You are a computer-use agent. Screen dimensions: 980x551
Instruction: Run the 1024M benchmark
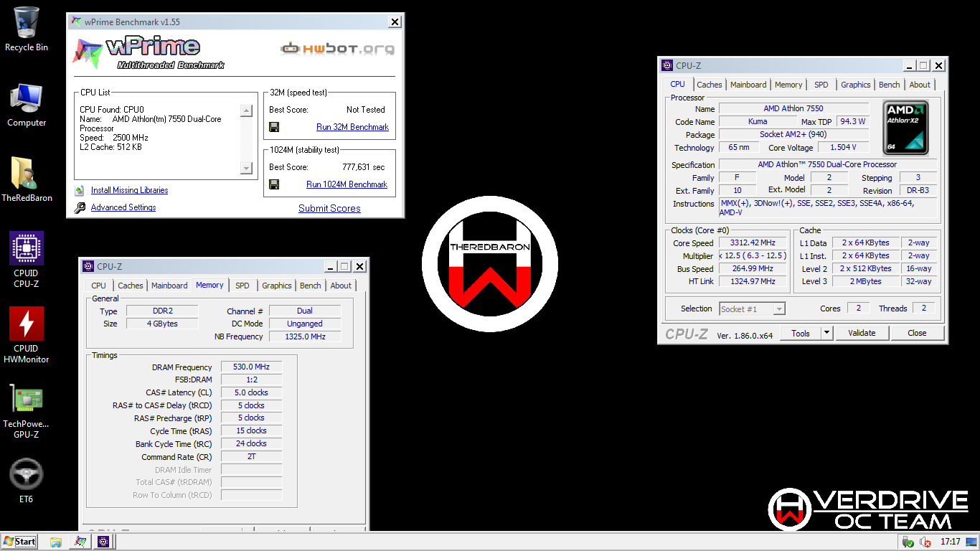(347, 184)
